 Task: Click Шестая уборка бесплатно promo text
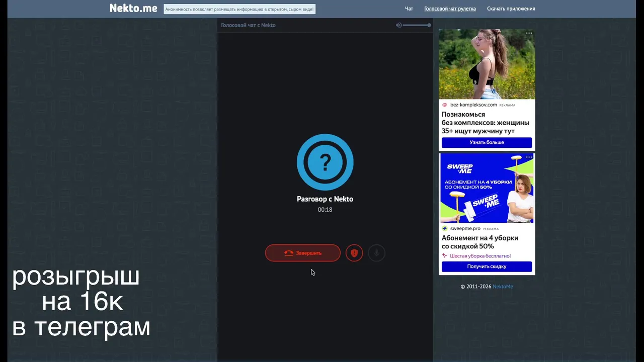(x=480, y=256)
